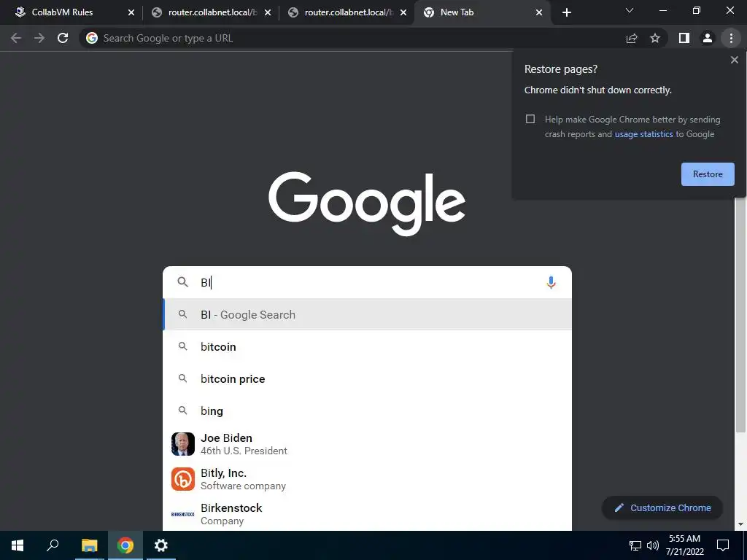The height and width of the screenshot is (560, 747).
Task: Open the notification center icon
Action: coord(723,545)
